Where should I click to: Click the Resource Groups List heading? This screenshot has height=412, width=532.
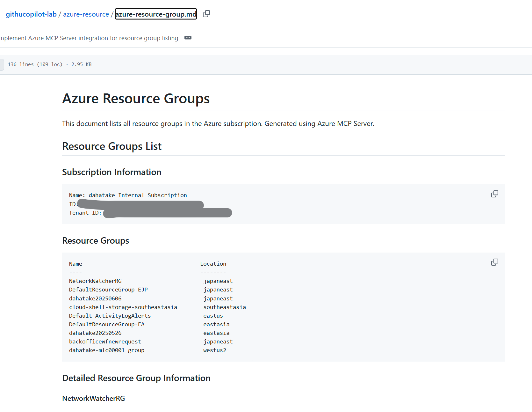(x=112, y=146)
